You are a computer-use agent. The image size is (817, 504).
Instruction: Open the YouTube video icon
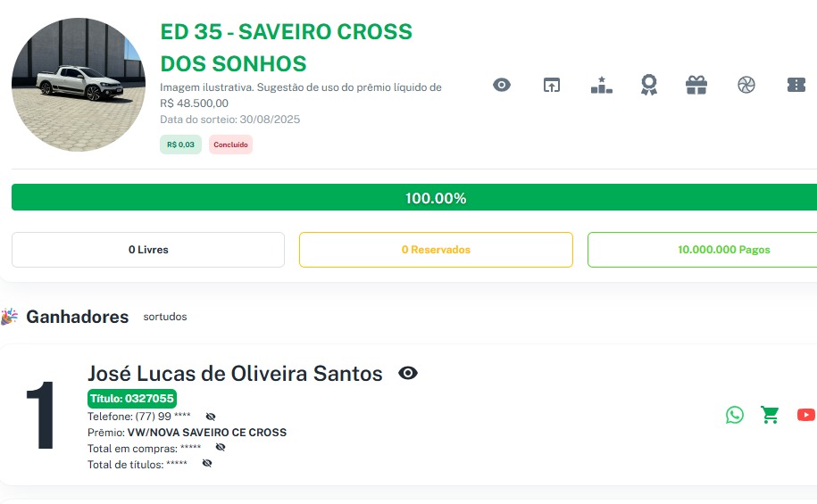click(x=805, y=415)
